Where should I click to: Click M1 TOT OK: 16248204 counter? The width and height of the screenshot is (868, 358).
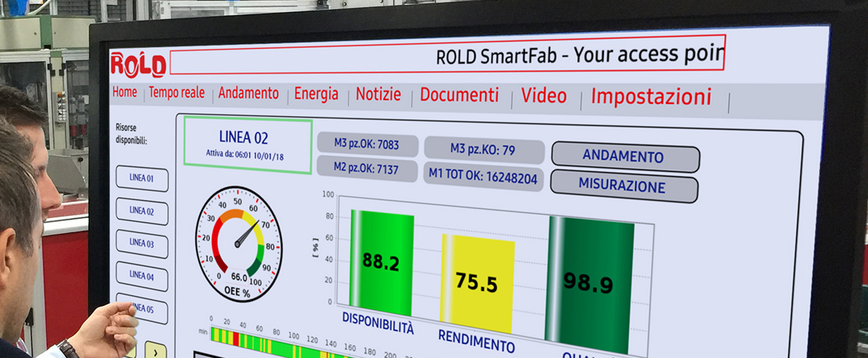[x=483, y=176]
